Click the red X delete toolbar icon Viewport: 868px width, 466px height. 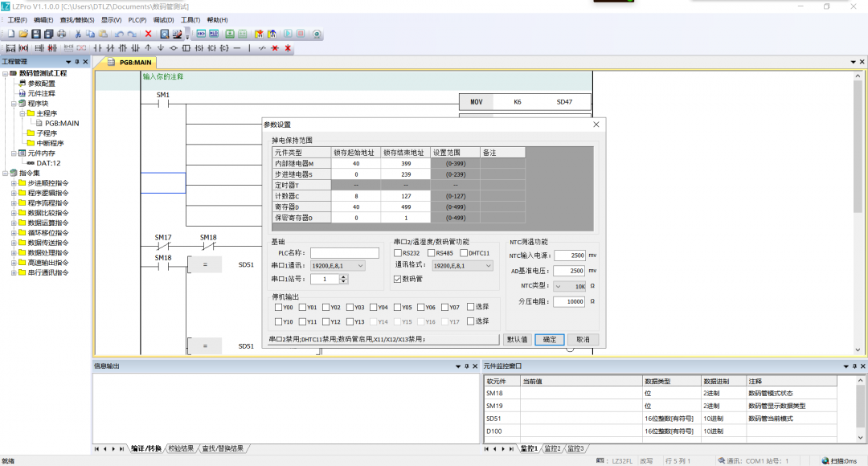[148, 34]
